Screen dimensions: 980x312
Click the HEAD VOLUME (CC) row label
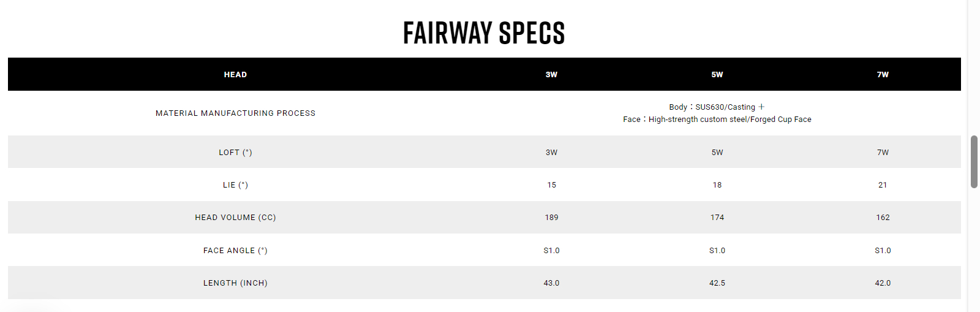(x=235, y=218)
